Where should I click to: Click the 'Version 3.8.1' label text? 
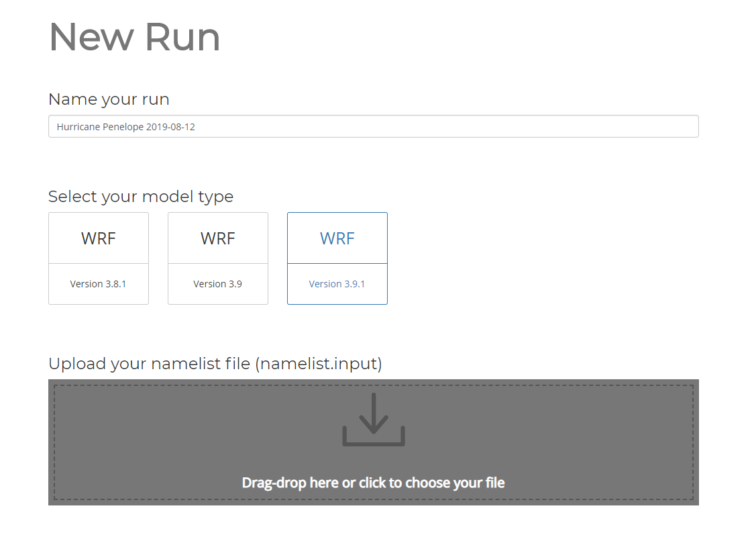coord(99,284)
